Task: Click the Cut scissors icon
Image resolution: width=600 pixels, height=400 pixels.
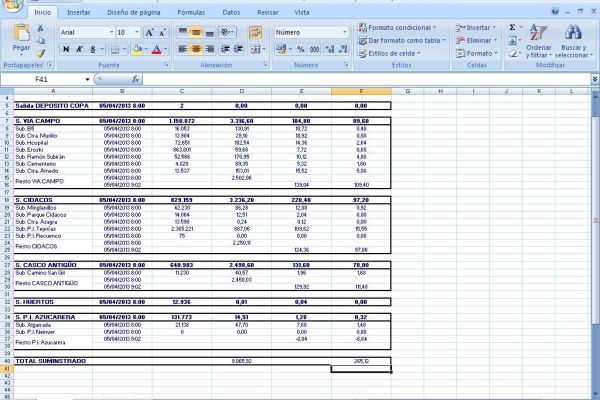Action: pos(40,28)
